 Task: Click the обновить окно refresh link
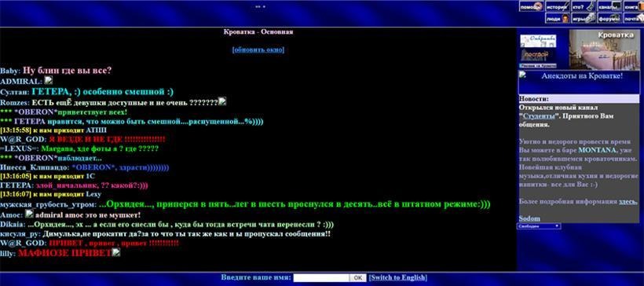258,49
